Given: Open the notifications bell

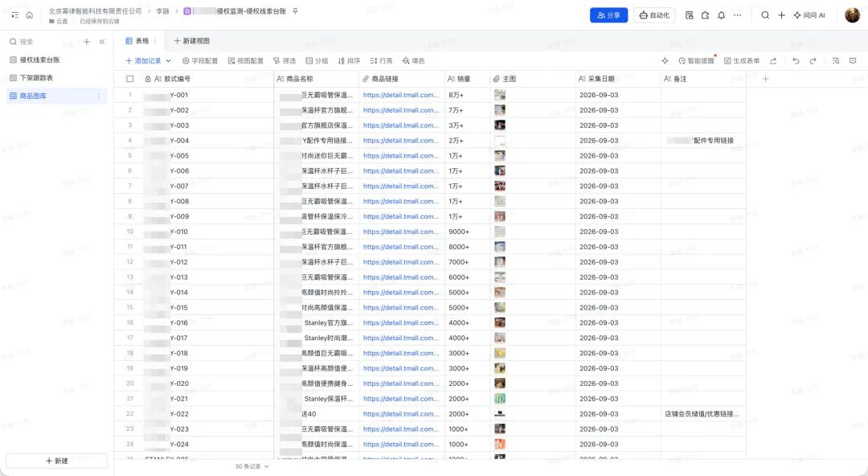Looking at the screenshot, I should coord(721,15).
